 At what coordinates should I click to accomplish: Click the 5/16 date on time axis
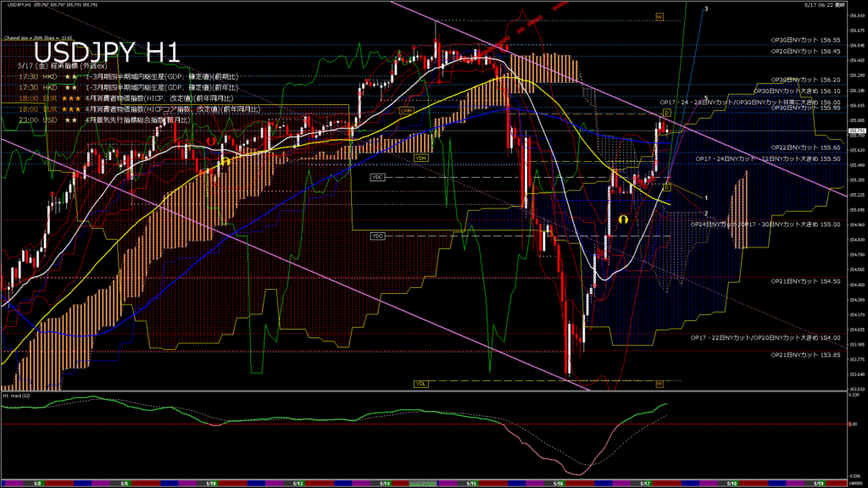559,483
